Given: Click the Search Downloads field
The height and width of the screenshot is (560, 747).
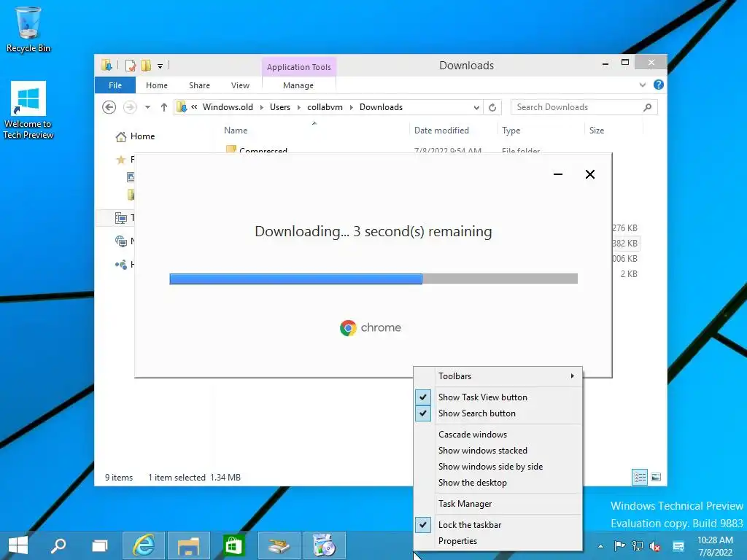Looking at the screenshot, I should click(x=584, y=107).
